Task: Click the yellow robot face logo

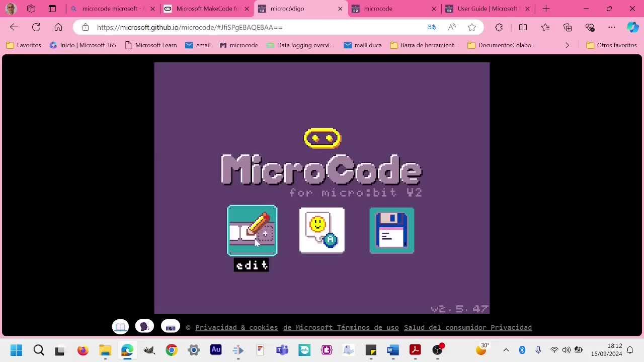Action: pos(323,138)
